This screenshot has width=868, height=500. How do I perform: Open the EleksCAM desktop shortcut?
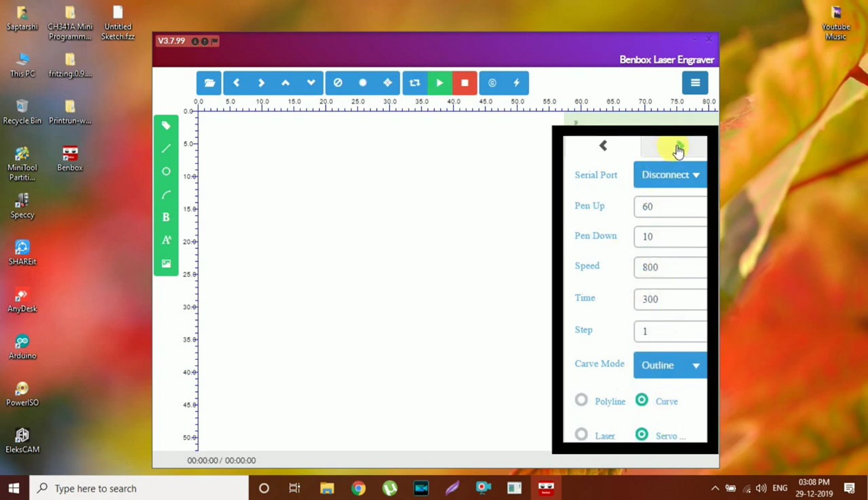tap(22, 440)
